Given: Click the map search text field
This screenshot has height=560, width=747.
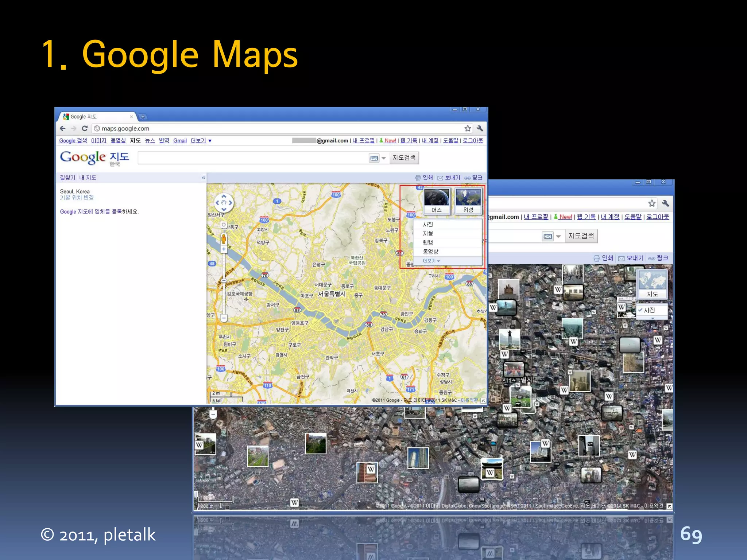Looking at the screenshot, I should pos(252,158).
